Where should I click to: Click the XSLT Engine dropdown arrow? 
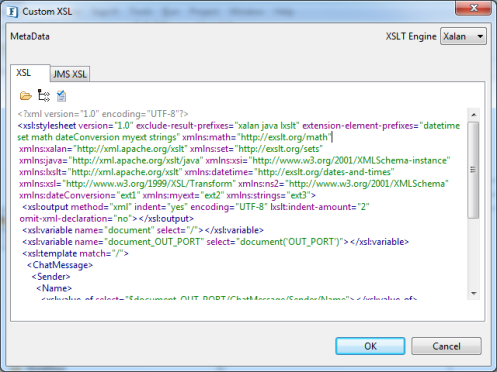click(x=480, y=36)
